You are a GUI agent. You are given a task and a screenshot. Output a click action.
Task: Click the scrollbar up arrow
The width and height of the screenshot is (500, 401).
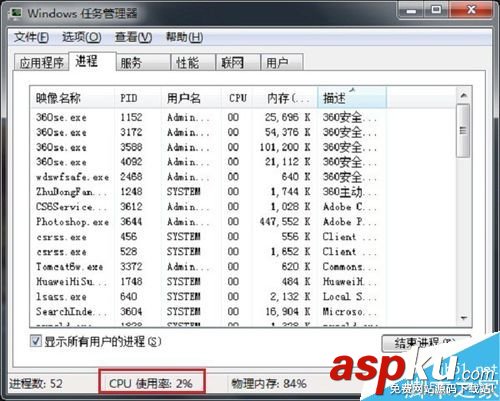(x=463, y=96)
